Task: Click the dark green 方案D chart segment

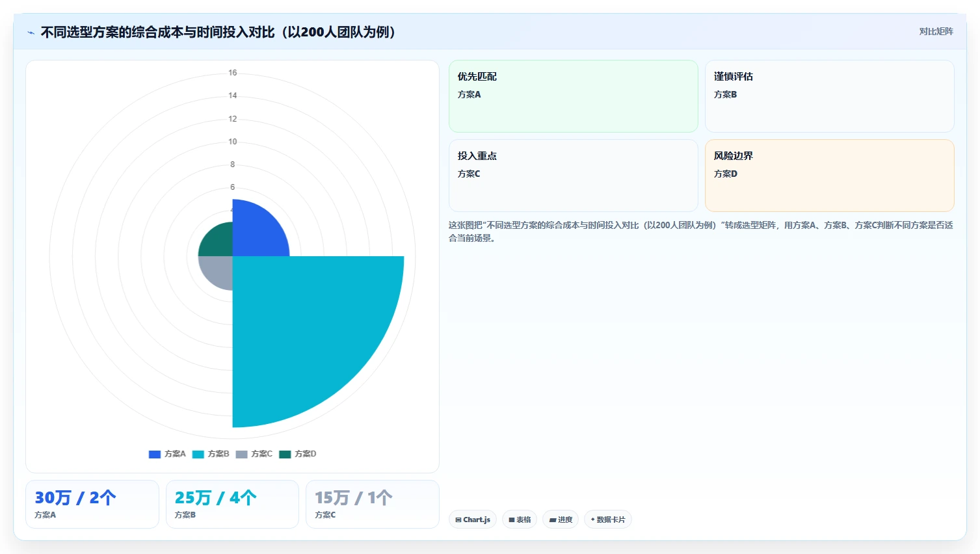Action: (219, 243)
